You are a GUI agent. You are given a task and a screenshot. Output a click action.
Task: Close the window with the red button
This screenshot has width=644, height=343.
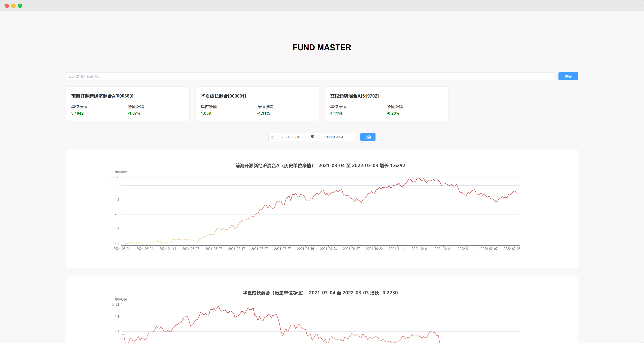click(x=7, y=6)
